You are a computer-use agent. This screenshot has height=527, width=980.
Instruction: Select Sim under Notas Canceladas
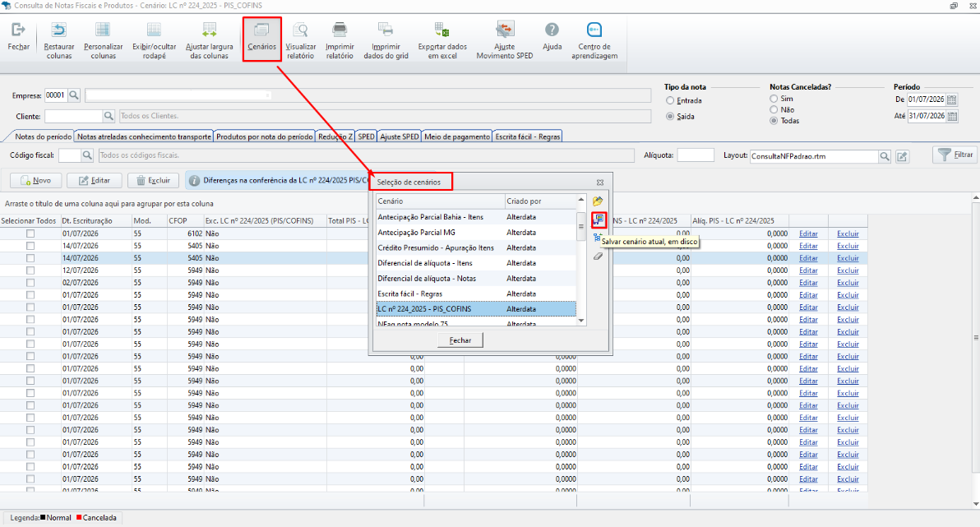774,99
